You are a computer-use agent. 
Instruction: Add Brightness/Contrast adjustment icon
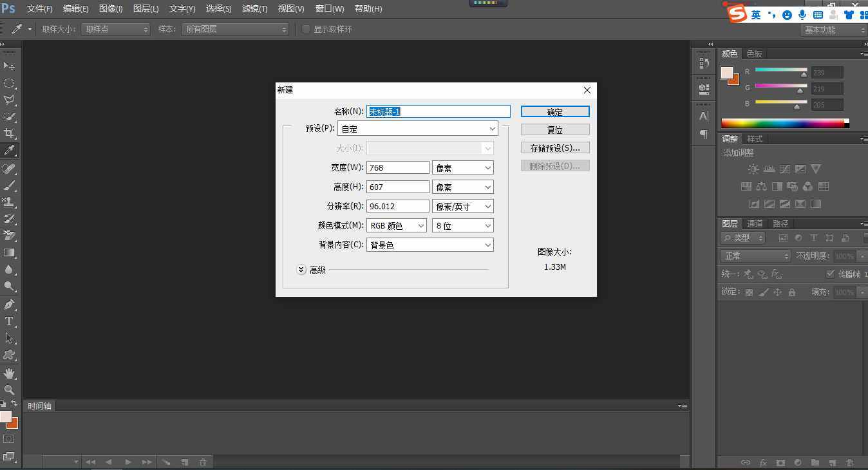[x=753, y=169]
